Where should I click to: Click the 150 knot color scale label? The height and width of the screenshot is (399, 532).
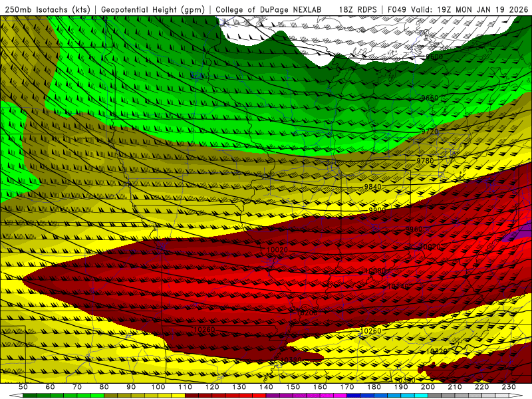293,387
